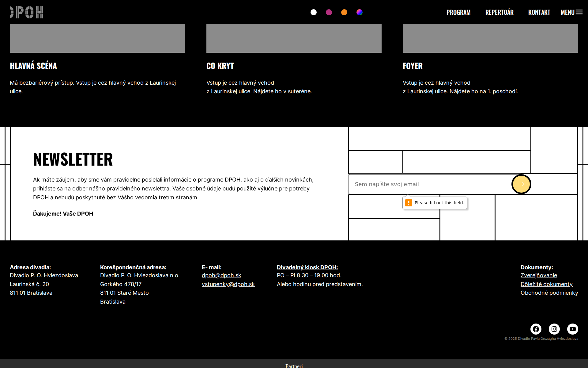Open the Obchodné podmienky link
This screenshot has width=588, height=368.
pos(549,293)
